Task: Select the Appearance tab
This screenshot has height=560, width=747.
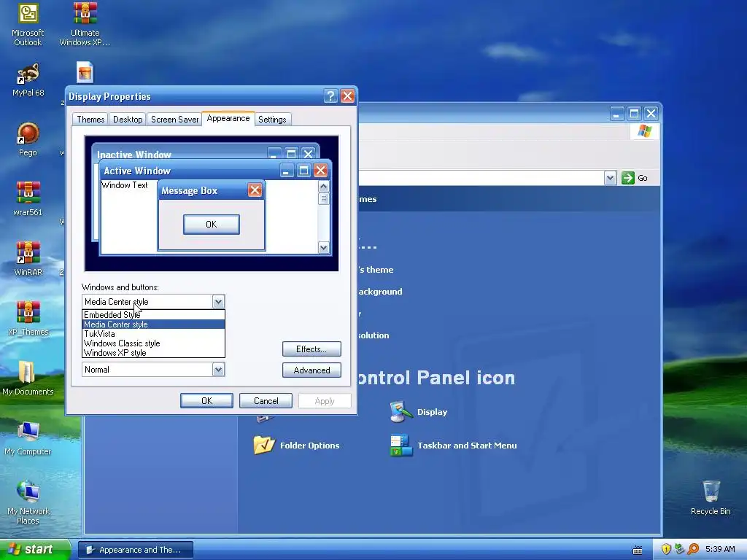Action: click(x=228, y=118)
